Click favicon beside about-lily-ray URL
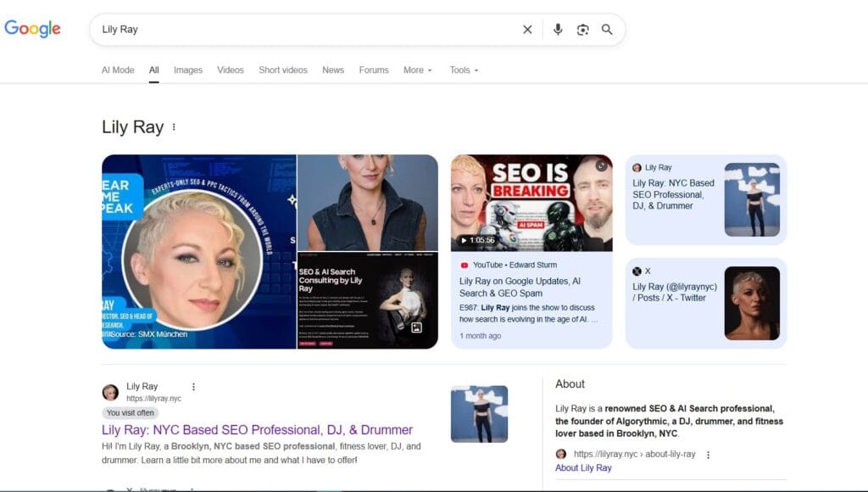 pos(561,454)
